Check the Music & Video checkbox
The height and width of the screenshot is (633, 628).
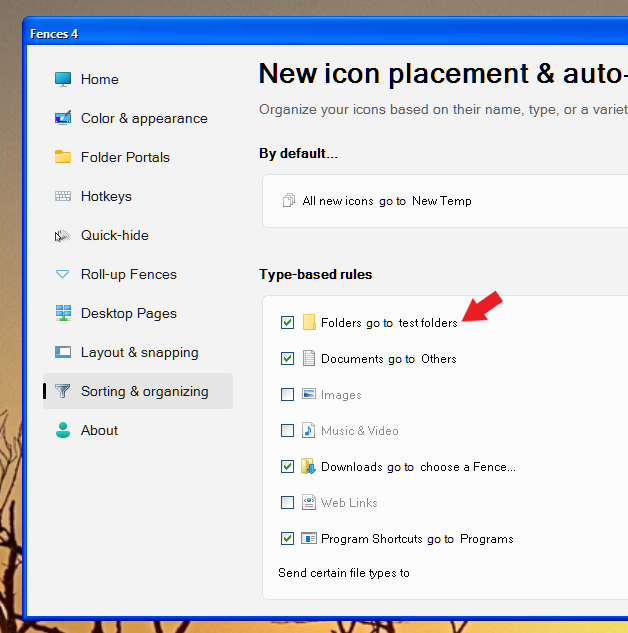[287, 430]
